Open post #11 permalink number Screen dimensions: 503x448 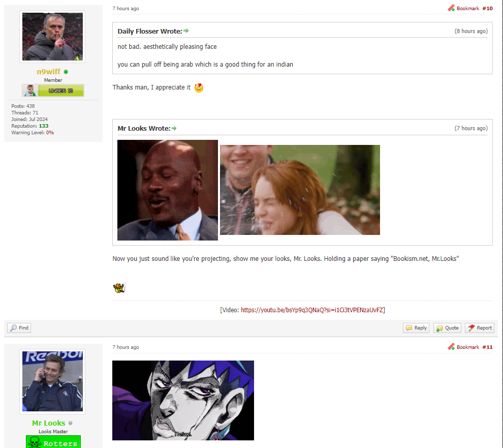487,347
